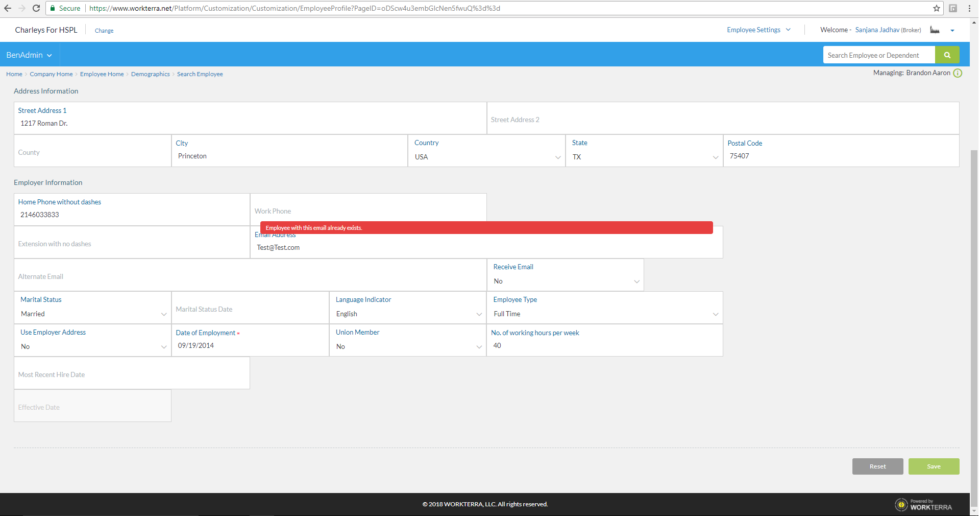Open the BenAdmin menu
The image size is (980, 516).
tap(28, 55)
